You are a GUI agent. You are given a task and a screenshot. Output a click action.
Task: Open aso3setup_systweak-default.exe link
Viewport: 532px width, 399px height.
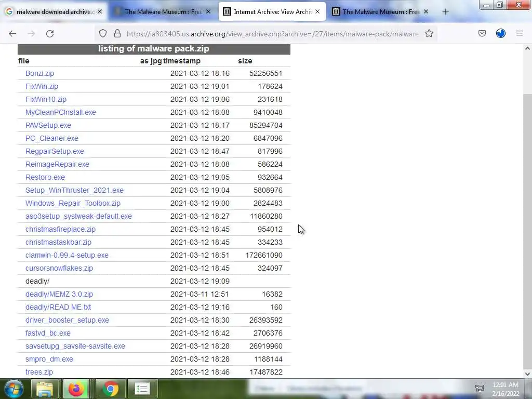(x=79, y=216)
